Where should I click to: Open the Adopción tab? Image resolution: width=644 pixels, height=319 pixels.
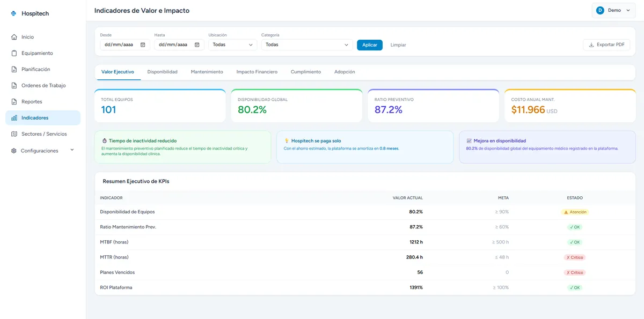[345, 72]
